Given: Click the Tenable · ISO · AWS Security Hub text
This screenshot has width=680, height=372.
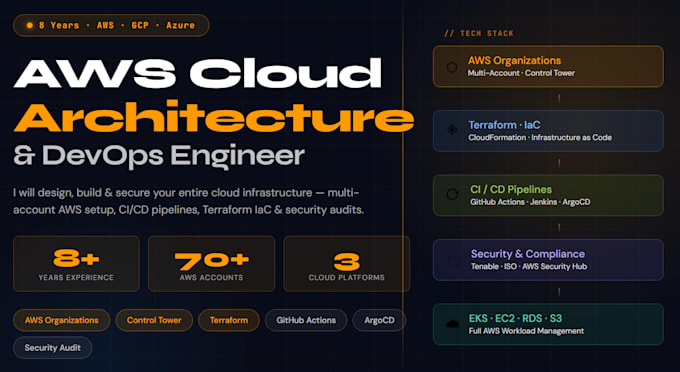Looking at the screenshot, I should (529, 266).
